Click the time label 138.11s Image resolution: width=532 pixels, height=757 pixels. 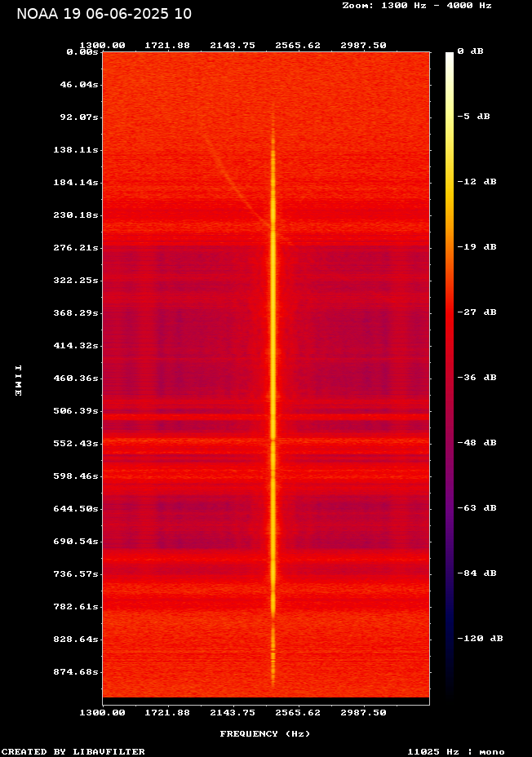pos(76,150)
